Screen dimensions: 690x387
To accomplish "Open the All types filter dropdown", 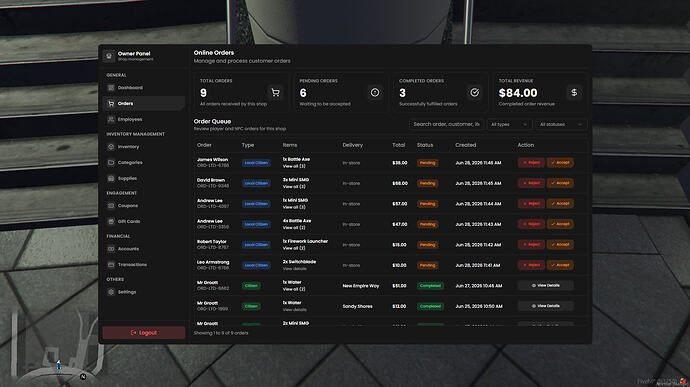I will tap(509, 125).
